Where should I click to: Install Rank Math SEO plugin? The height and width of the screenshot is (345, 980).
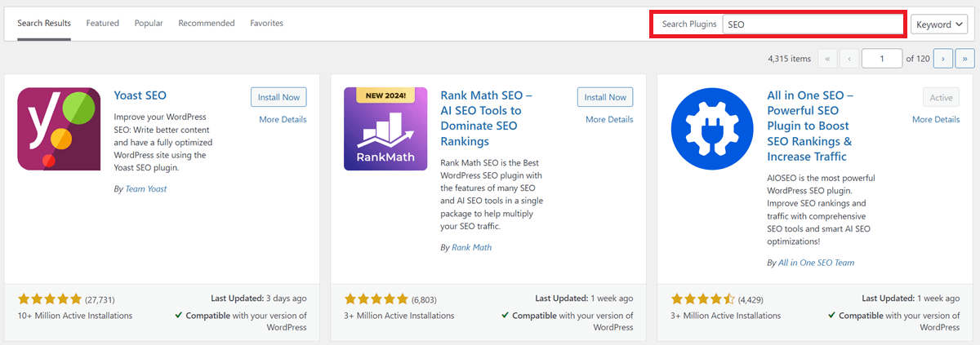pyautogui.click(x=605, y=97)
